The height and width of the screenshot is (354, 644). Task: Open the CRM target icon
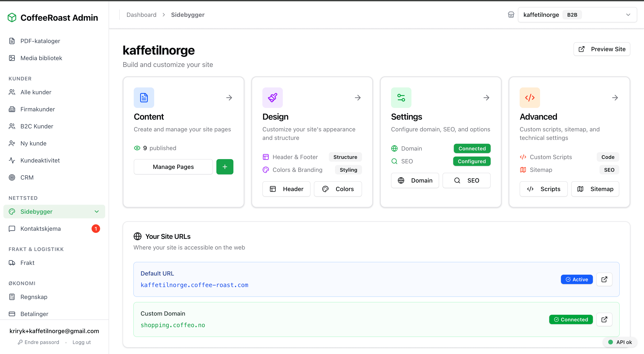point(12,177)
